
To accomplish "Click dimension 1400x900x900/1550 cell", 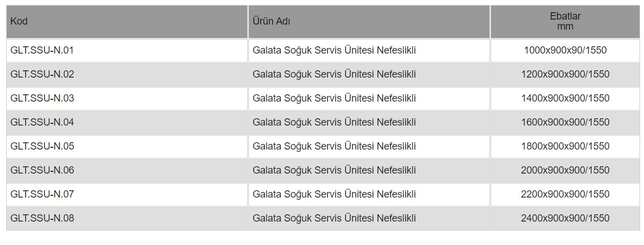I will 565,98.
